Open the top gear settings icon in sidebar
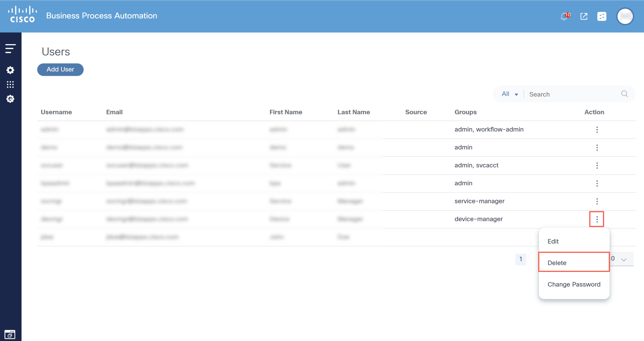The image size is (644, 341). 10,70
